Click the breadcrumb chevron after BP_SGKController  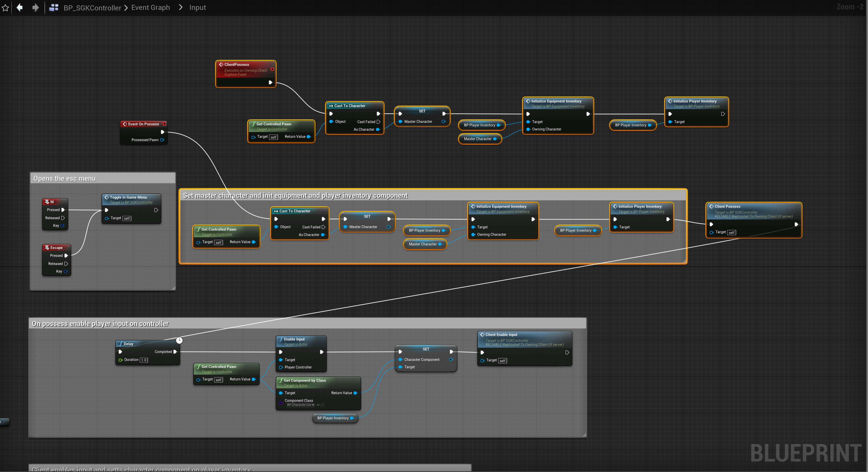(x=126, y=7)
